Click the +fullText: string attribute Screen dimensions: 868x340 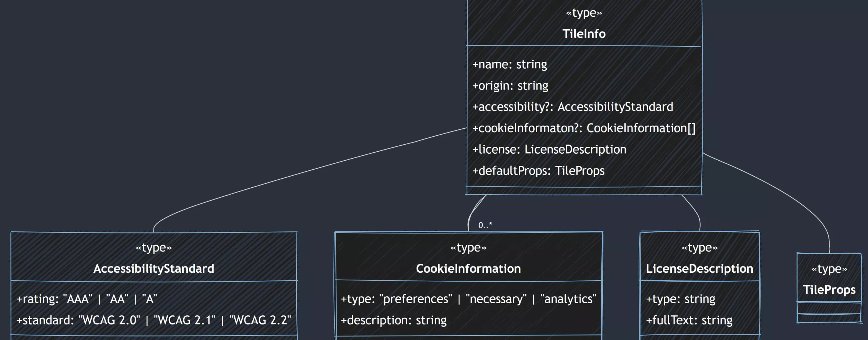point(689,320)
